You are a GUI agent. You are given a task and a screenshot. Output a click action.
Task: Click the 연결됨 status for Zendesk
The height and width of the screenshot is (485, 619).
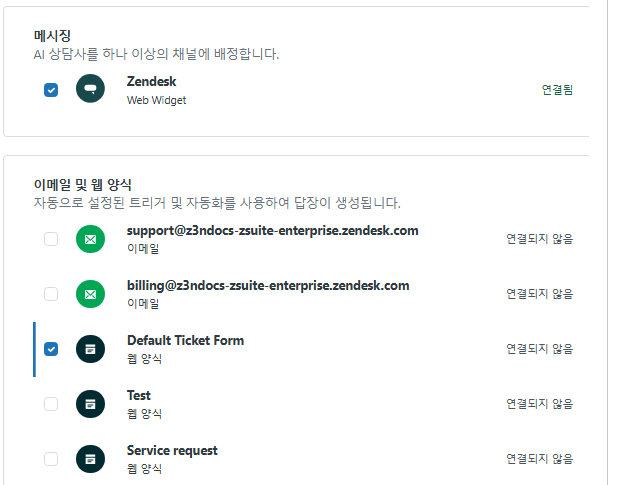(x=557, y=90)
